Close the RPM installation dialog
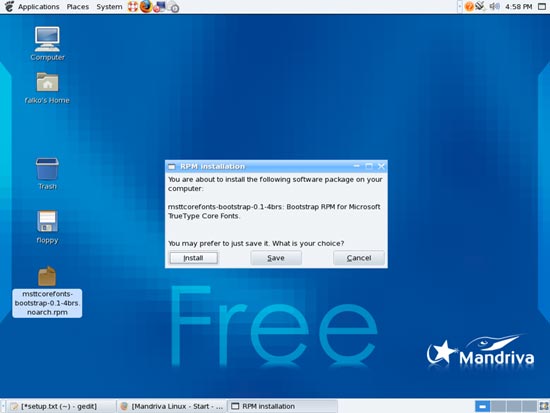550x413 pixels. coord(381,166)
